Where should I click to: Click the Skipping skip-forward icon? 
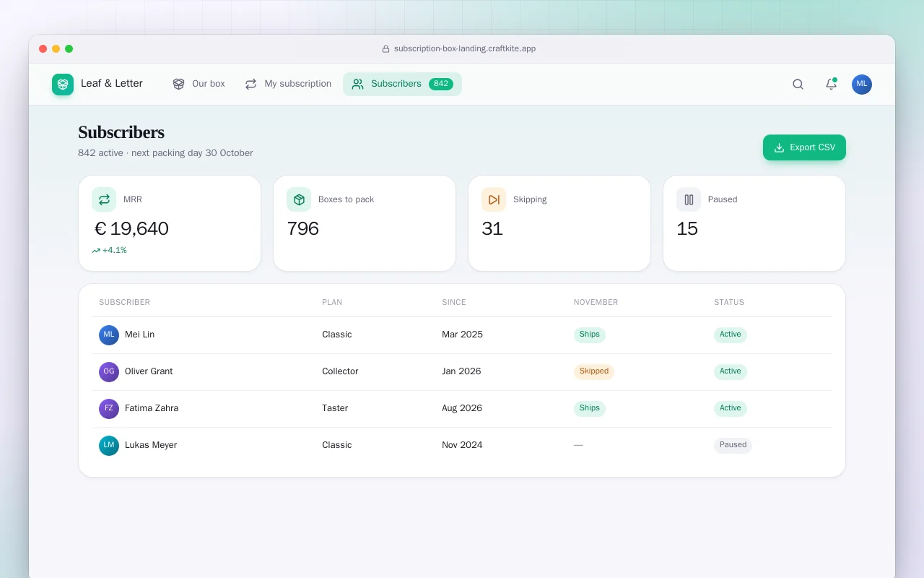tap(494, 199)
